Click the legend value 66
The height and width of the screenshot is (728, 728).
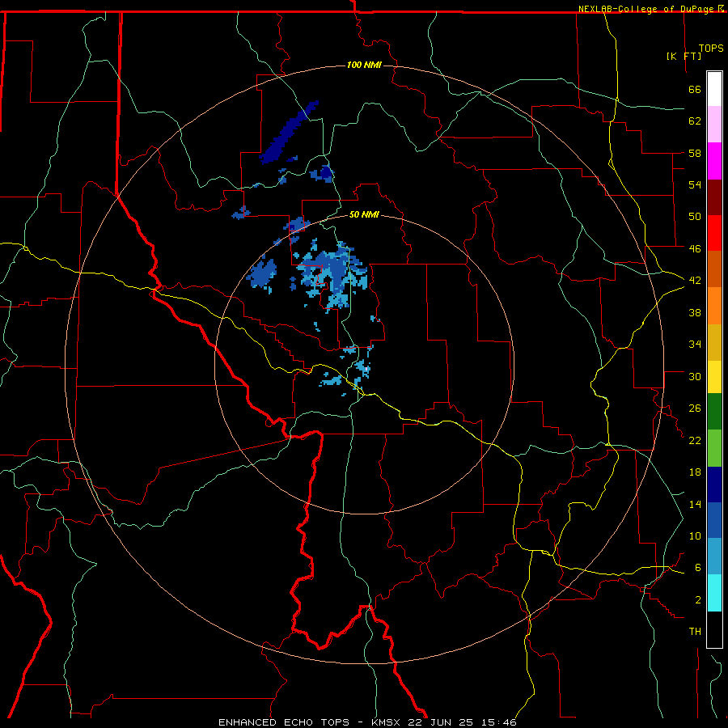coord(695,89)
